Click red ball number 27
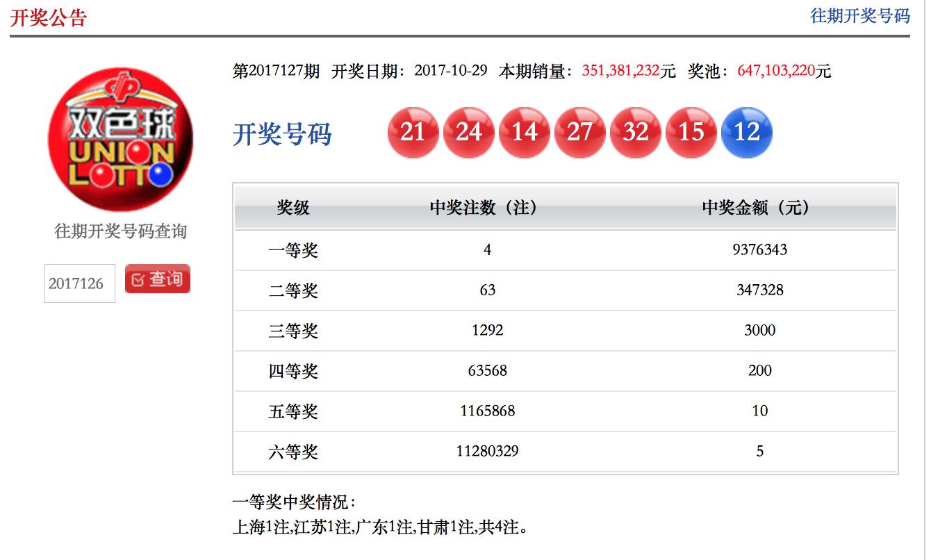The width and height of the screenshot is (931, 560). click(x=580, y=132)
